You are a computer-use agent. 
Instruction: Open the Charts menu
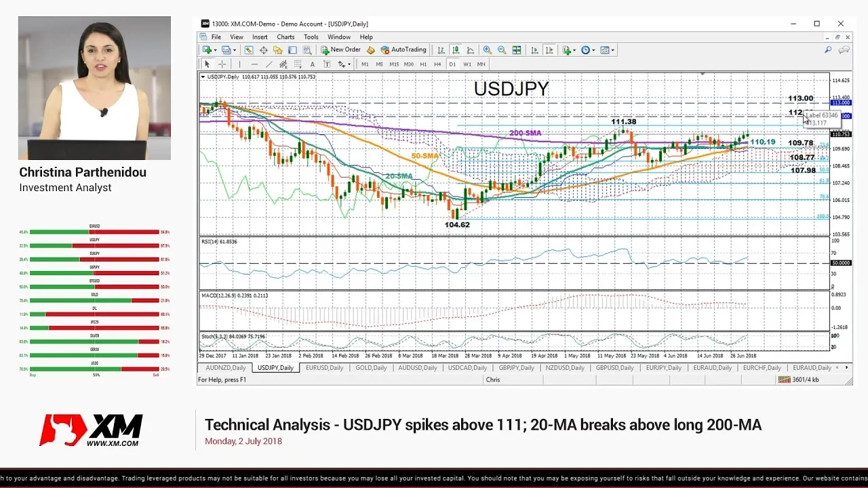coord(285,37)
